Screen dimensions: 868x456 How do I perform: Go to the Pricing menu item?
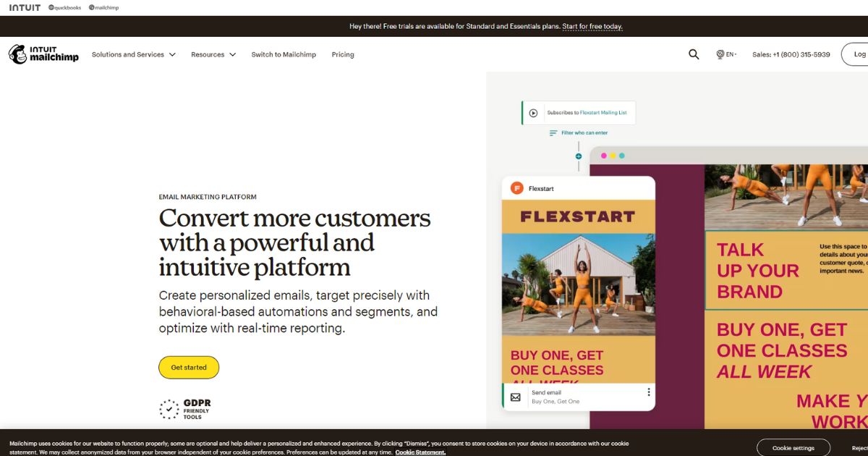point(343,54)
